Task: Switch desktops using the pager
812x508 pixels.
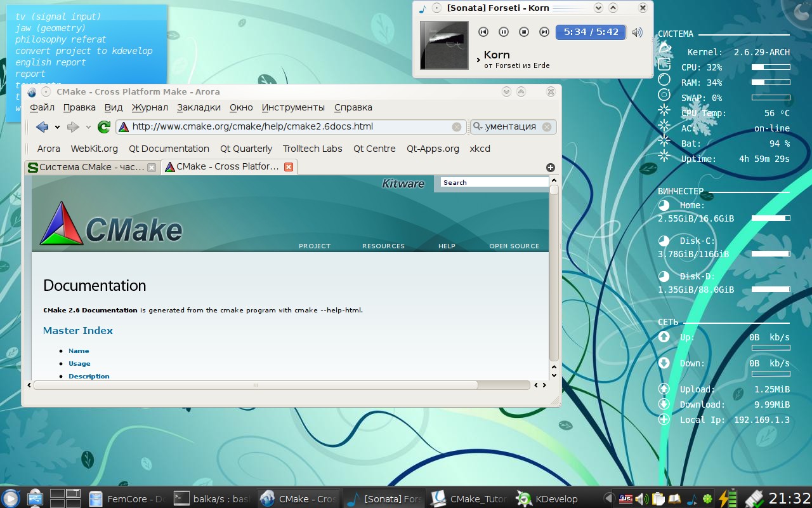Action: pos(65,498)
